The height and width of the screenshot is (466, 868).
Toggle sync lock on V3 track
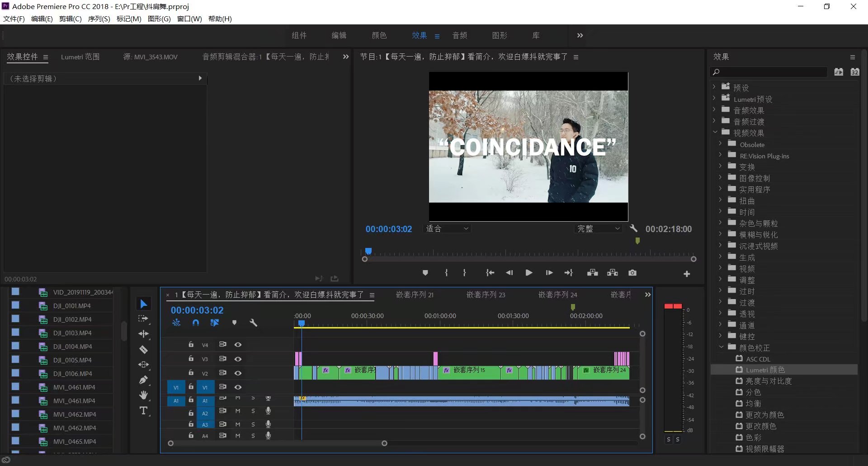[223, 359]
